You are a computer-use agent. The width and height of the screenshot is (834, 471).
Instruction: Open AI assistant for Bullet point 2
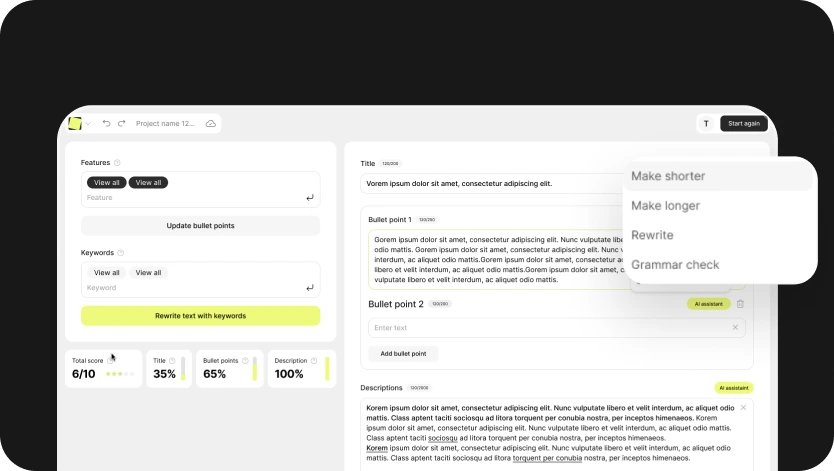(x=708, y=304)
